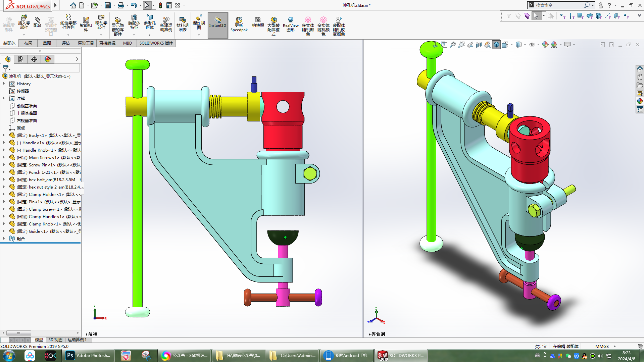Expand the Insert Components dropdown arrow
The image size is (644, 362).
(x=24, y=35)
